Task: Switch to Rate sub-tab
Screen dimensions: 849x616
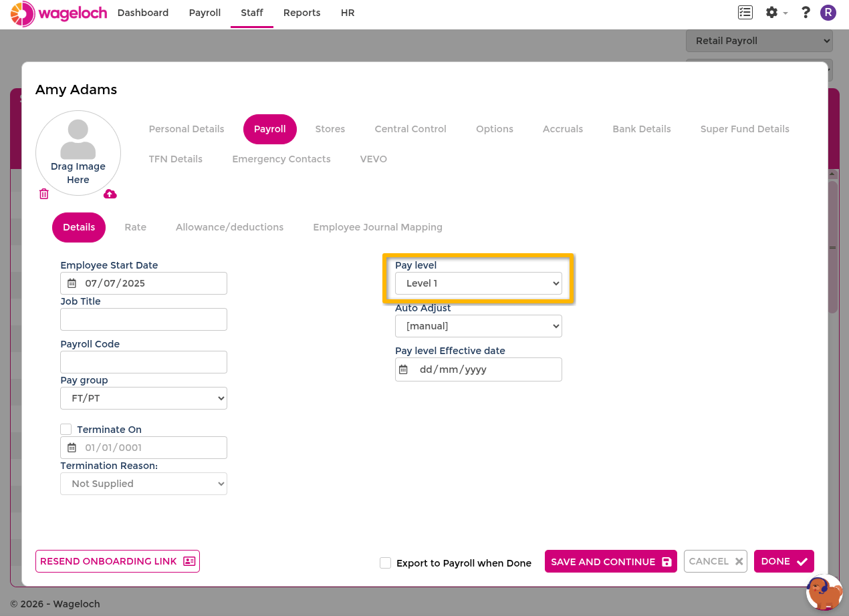Action: tap(136, 227)
